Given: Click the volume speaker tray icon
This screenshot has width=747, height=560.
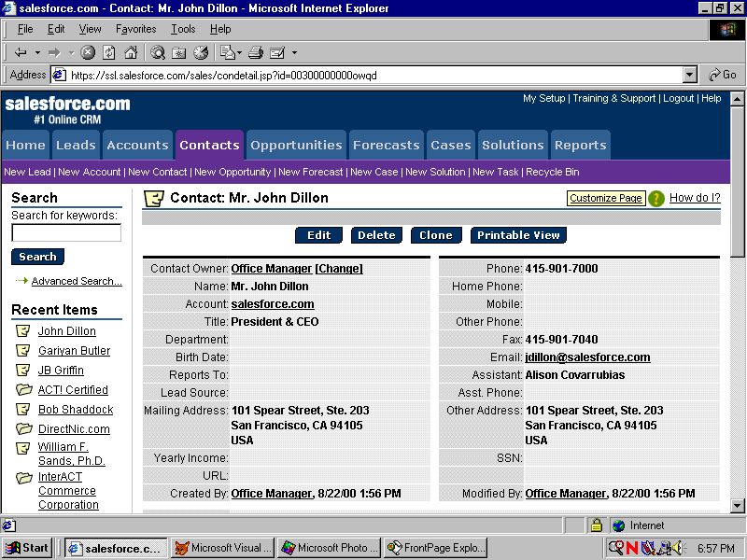Looking at the screenshot, I should (x=676, y=548).
